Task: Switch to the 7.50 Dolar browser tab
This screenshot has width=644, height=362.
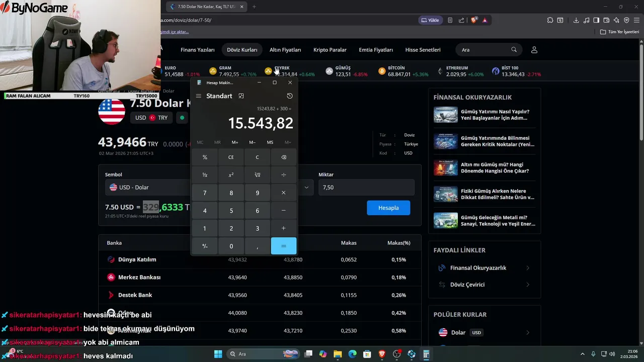Action: pyautogui.click(x=206, y=7)
